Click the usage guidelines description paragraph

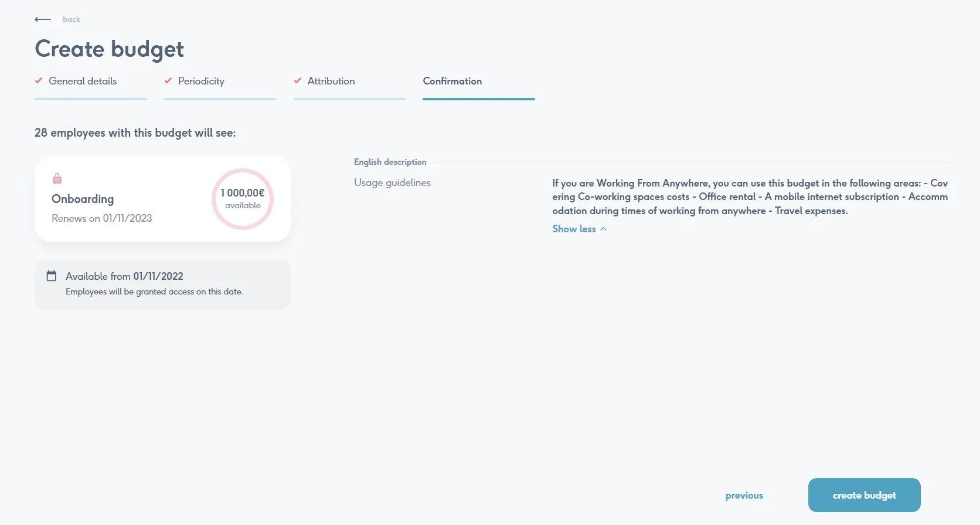pyautogui.click(x=750, y=197)
